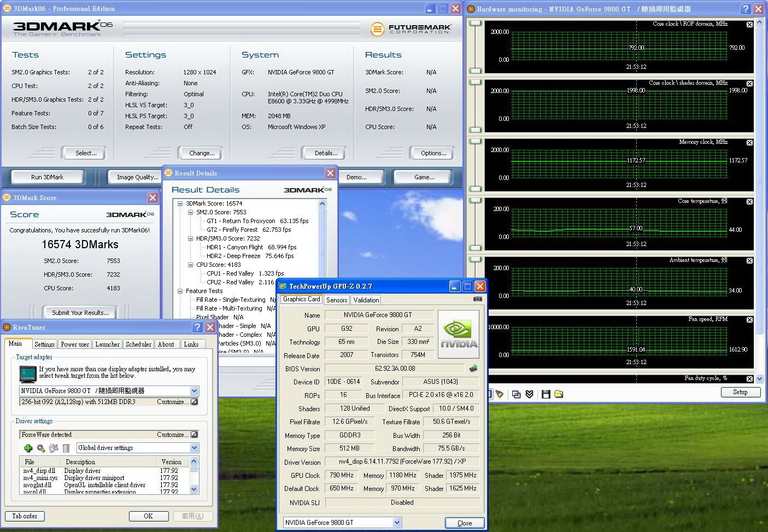Open the Settings tab in RivaTuner
Screen dimensions: 768x532
(x=44, y=344)
